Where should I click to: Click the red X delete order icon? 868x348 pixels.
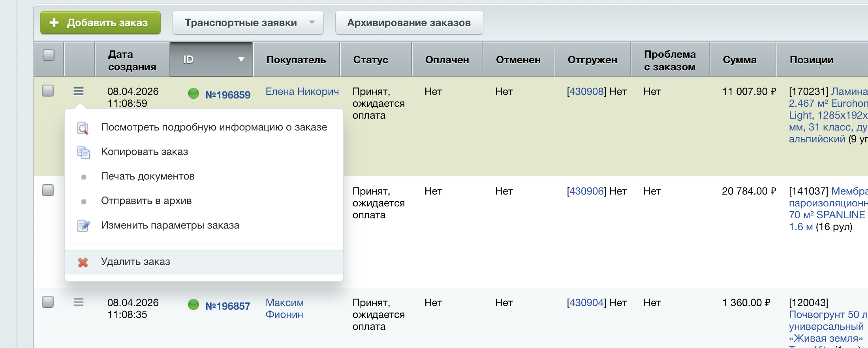83,262
